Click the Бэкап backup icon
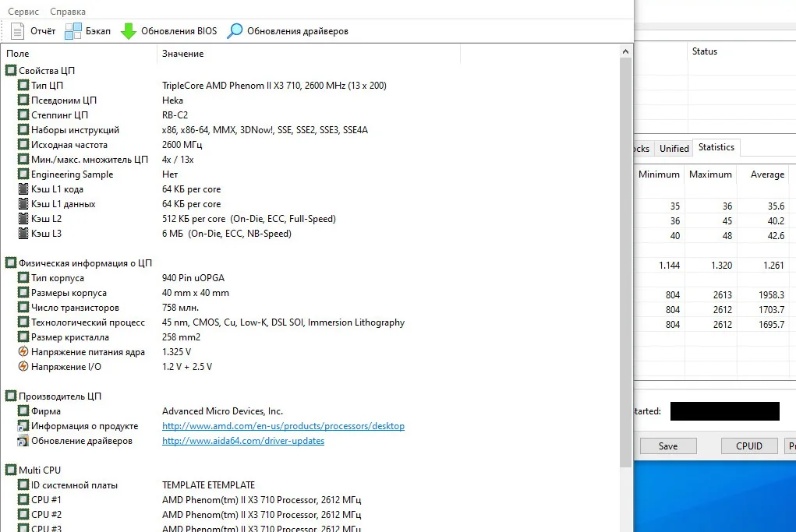 click(x=73, y=31)
